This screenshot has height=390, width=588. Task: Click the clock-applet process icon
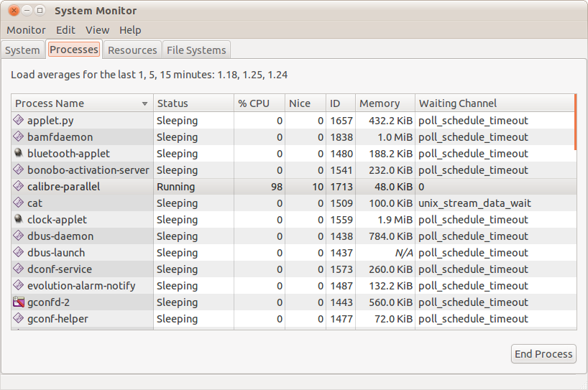point(19,220)
